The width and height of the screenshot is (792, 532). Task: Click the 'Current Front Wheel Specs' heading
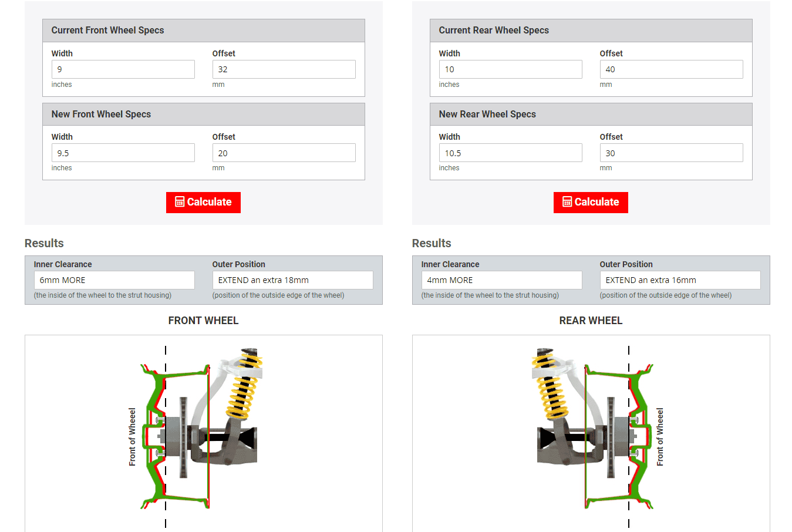pos(107,31)
